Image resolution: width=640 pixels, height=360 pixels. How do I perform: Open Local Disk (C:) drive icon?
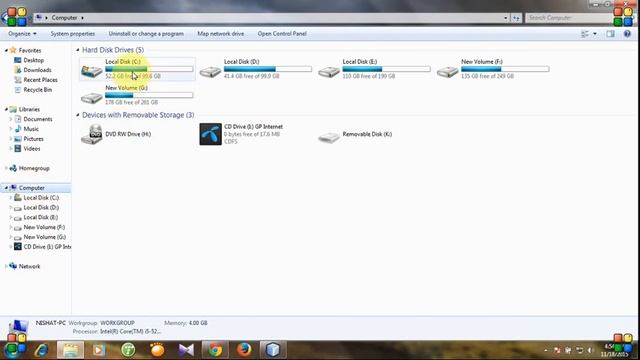(x=91, y=71)
